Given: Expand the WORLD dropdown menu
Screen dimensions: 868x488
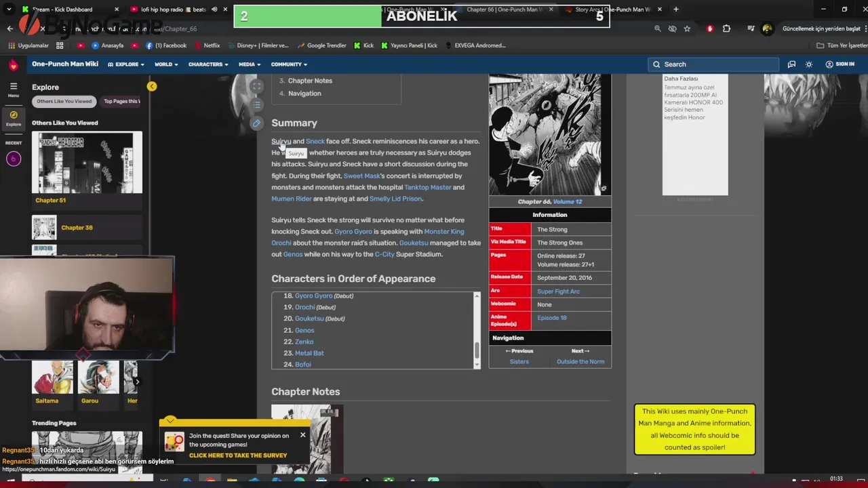Looking at the screenshot, I should click(x=166, y=64).
